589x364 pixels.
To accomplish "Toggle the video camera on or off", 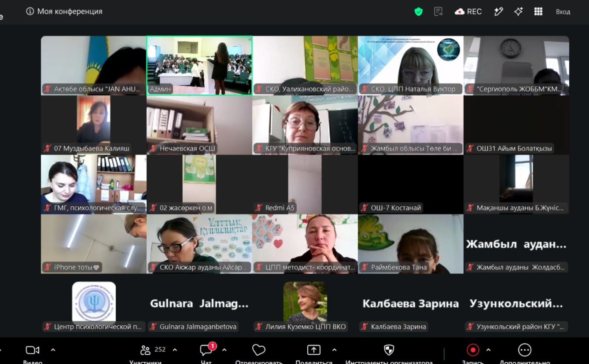I will pos(33,350).
